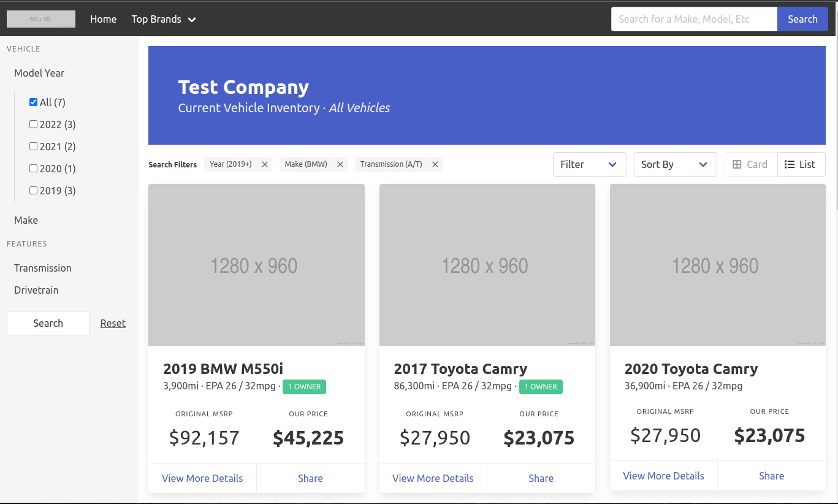Open the Sort By dropdown

click(675, 164)
